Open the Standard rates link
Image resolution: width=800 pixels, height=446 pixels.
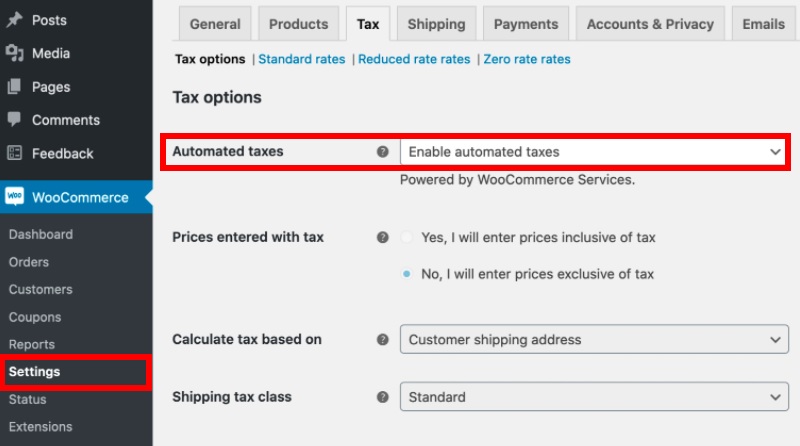click(x=302, y=59)
